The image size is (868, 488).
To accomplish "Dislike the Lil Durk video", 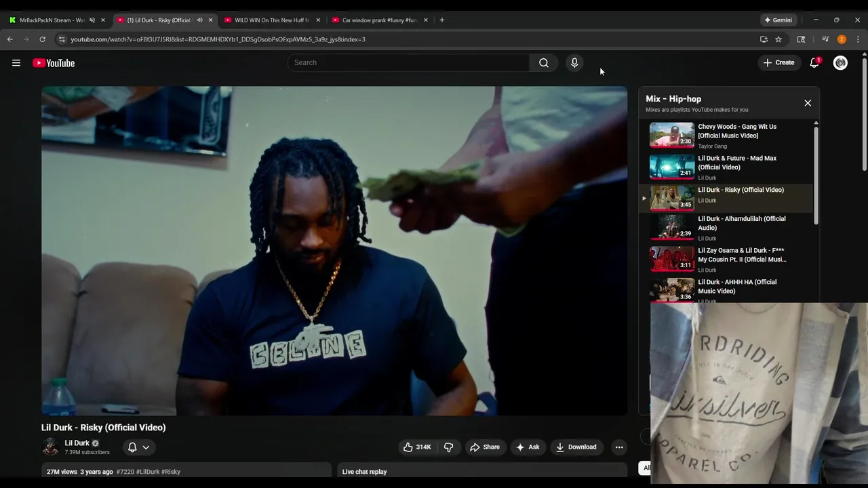I will [448, 447].
